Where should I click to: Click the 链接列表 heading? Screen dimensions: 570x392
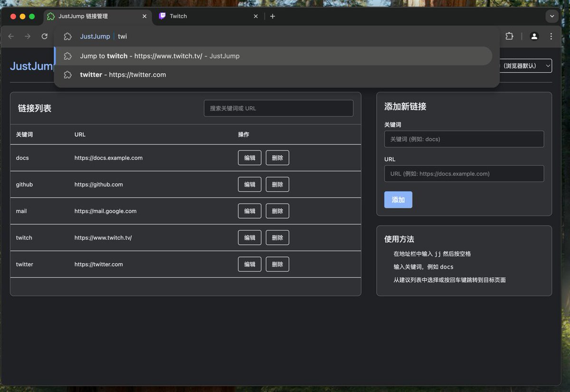click(35, 108)
